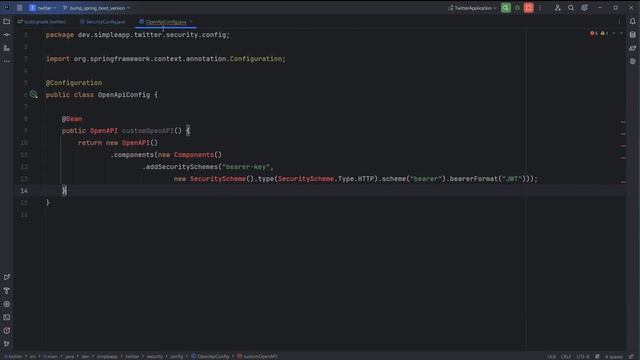Click the security breadcrumb in navigation bar

(x=154, y=356)
